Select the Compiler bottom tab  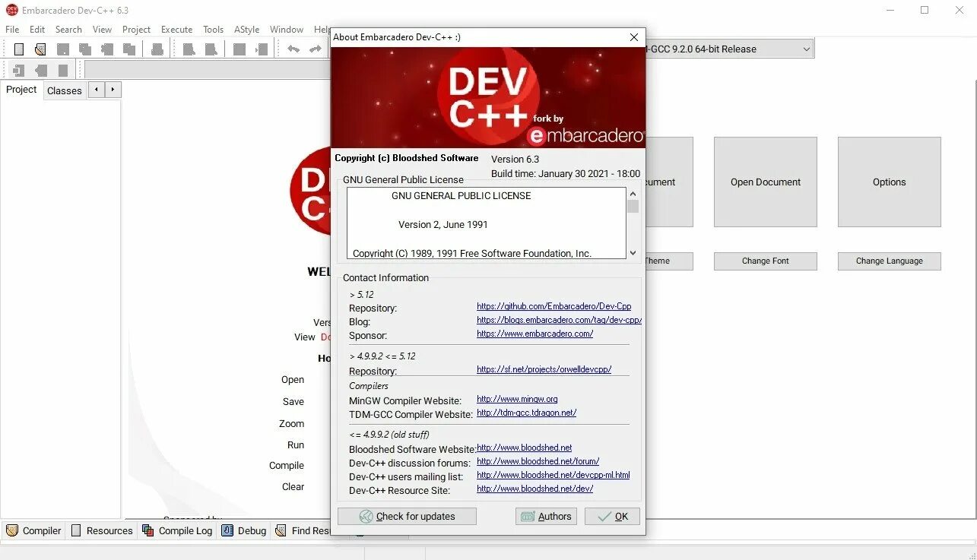coord(33,530)
